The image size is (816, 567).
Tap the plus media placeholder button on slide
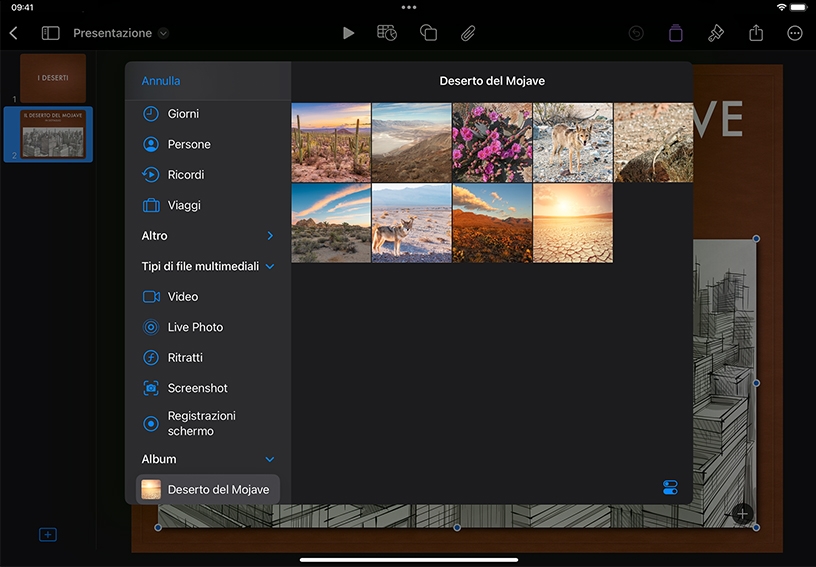[x=742, y=514]
